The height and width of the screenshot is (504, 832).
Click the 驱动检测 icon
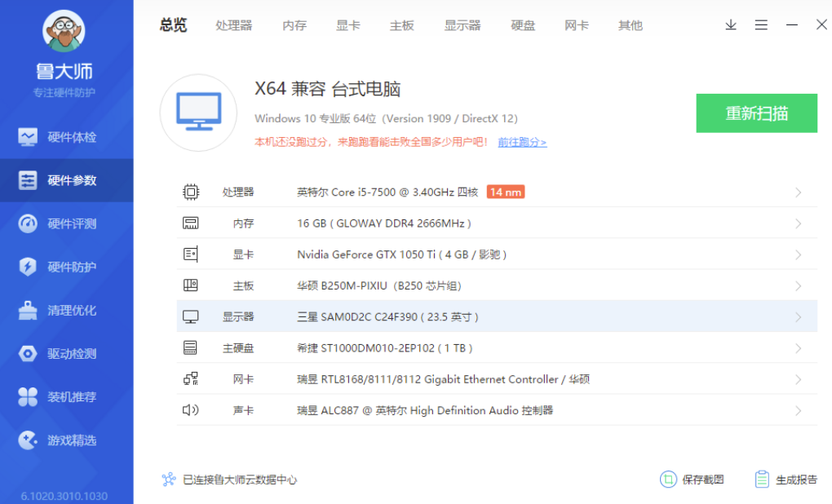pyautogui.click(x=28, y=353)
